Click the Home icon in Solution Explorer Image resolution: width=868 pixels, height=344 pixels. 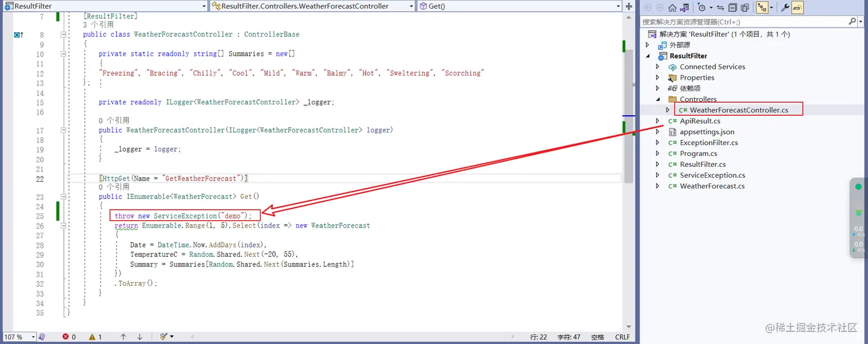point(672,7)
